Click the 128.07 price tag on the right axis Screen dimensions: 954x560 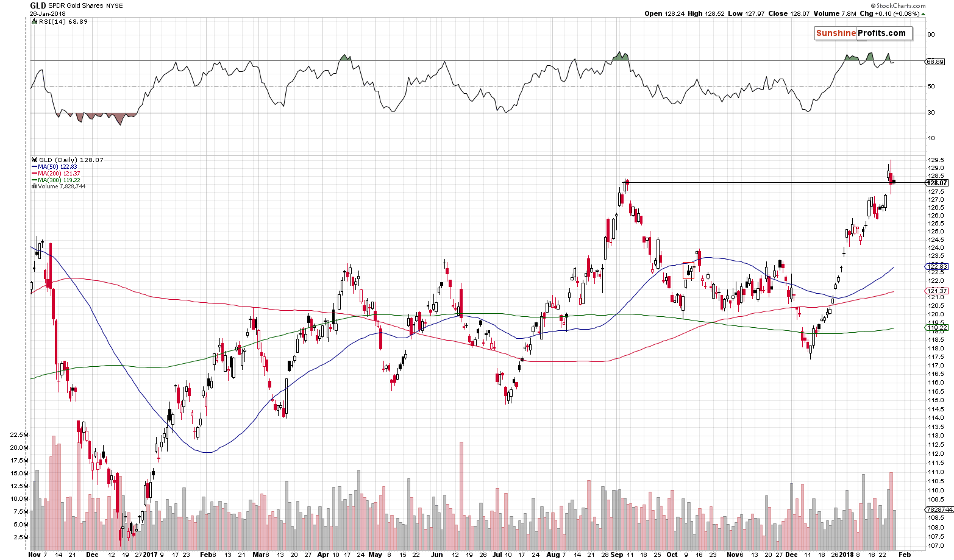[937, 183]
